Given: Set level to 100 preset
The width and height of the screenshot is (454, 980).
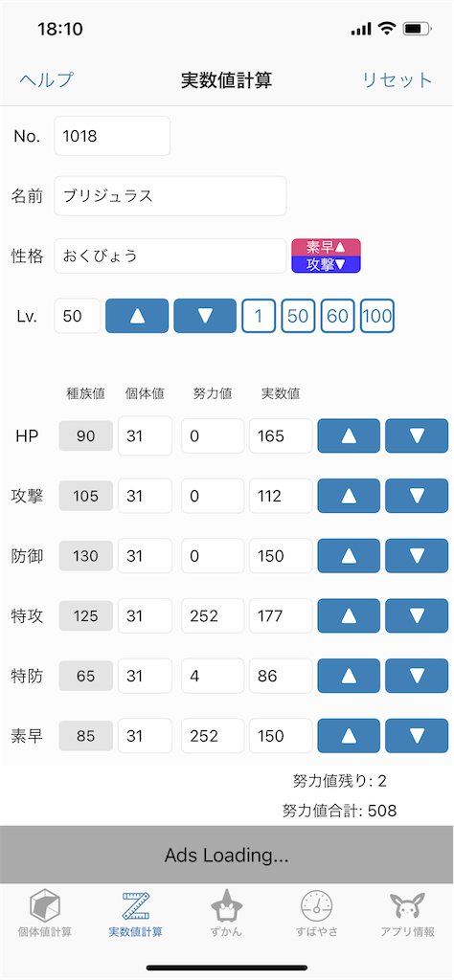Looking at the screenshot, I should pyautogui.click(x=377, y=316).
